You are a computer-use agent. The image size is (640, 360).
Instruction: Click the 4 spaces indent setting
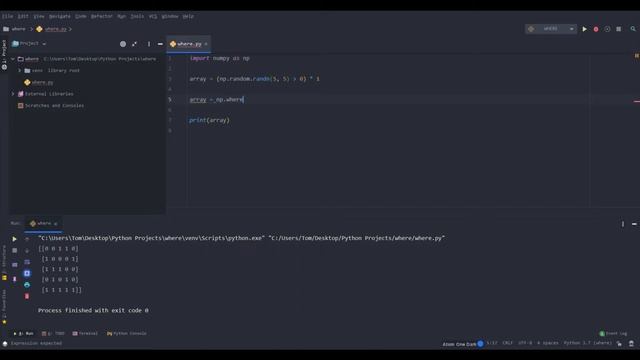(547, 343)
